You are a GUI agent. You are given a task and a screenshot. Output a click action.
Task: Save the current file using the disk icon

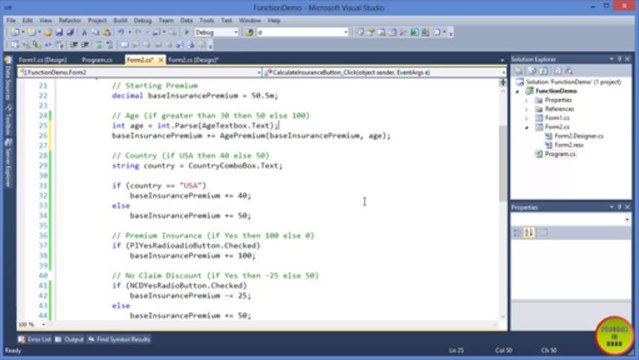(x=59, y=32)
